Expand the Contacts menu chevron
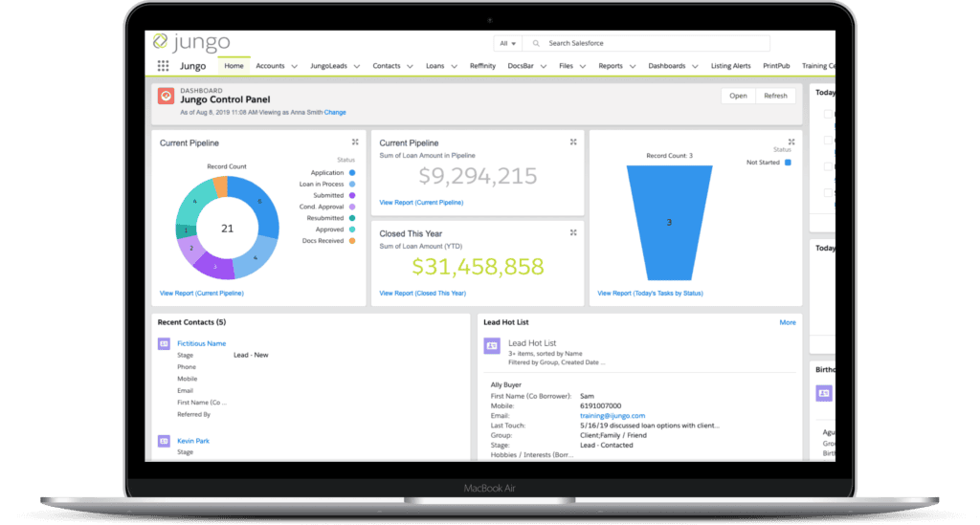This screenshot has height=525, width=980. point(410,66)
